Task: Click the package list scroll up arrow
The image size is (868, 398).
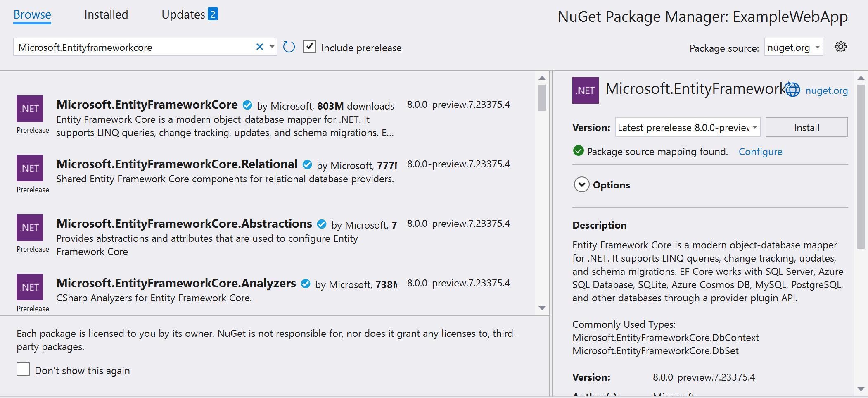Action: pyautogui.click(x=542, y=78)
